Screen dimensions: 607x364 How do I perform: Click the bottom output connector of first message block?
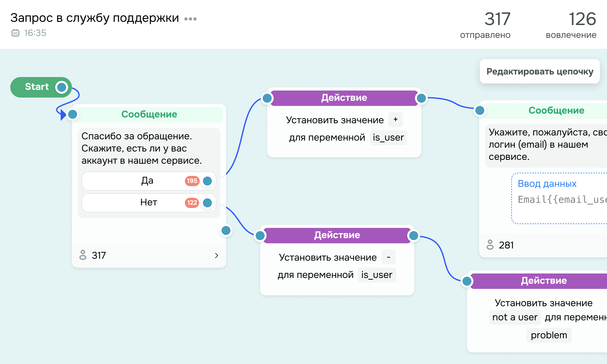(x=226, y=230)
